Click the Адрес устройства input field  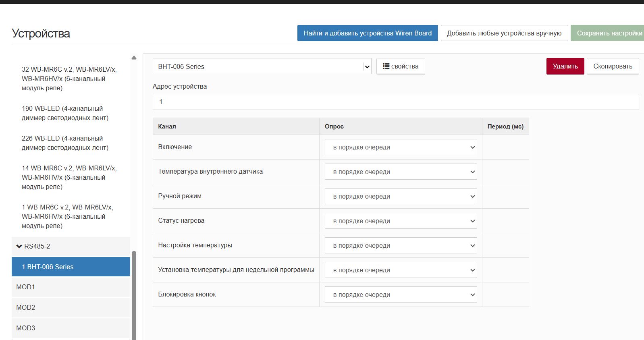[395, 102]
